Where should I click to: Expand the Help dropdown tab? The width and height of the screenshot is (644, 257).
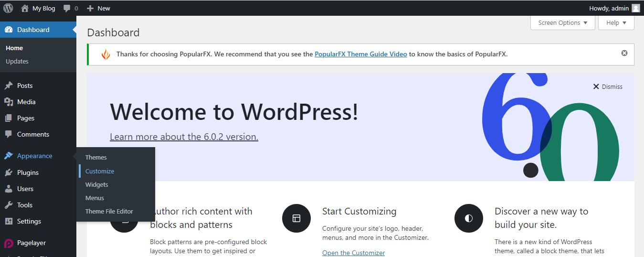(x=616, y=22)
